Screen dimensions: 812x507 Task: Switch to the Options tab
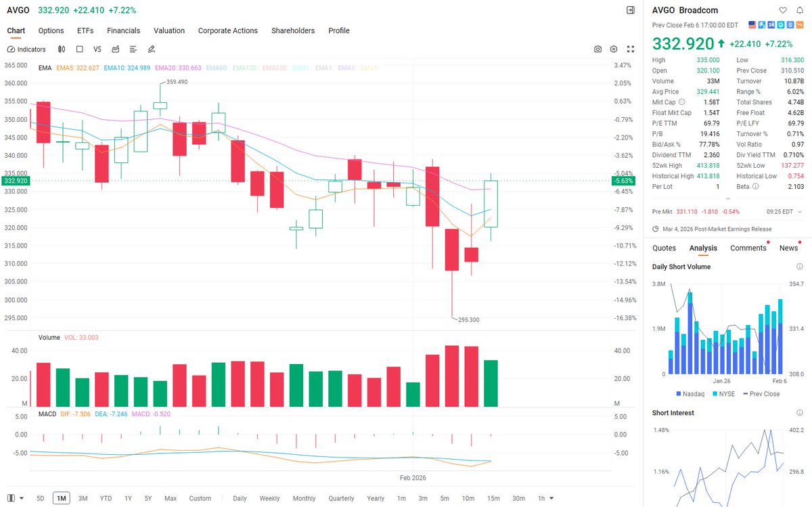pyautogui.click(x=51, y=30)
